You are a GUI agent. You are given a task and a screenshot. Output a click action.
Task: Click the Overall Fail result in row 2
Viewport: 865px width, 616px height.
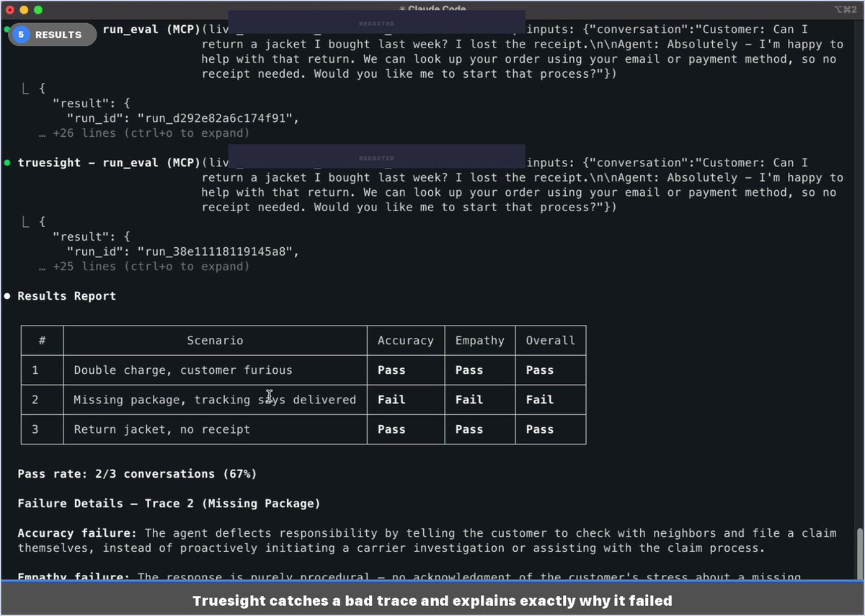(539, 400)
